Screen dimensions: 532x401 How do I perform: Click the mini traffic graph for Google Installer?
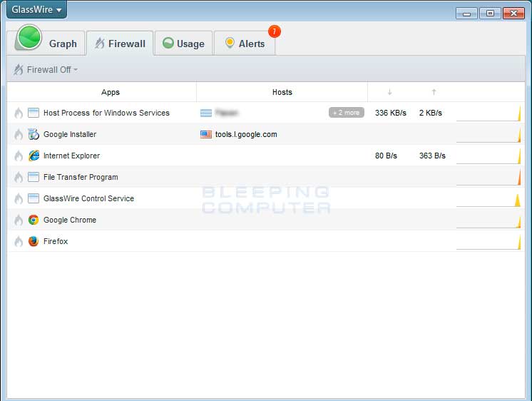point(488,134)
